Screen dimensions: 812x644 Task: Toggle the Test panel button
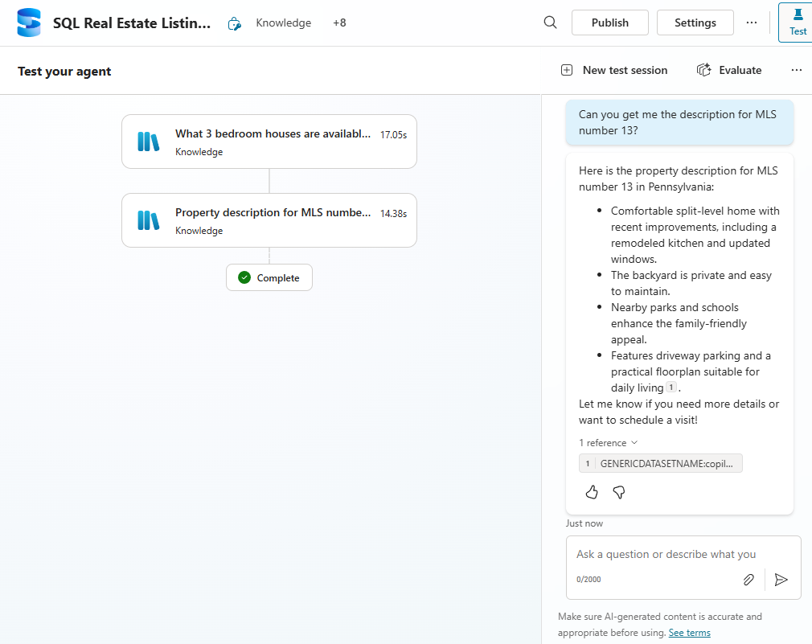797,23
